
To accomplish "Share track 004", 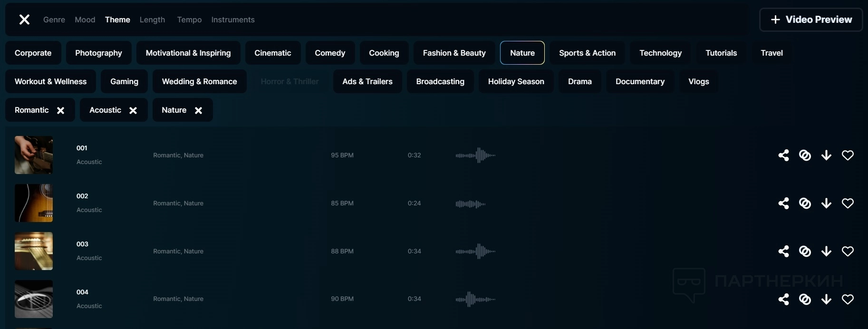I will pos(783,300).
